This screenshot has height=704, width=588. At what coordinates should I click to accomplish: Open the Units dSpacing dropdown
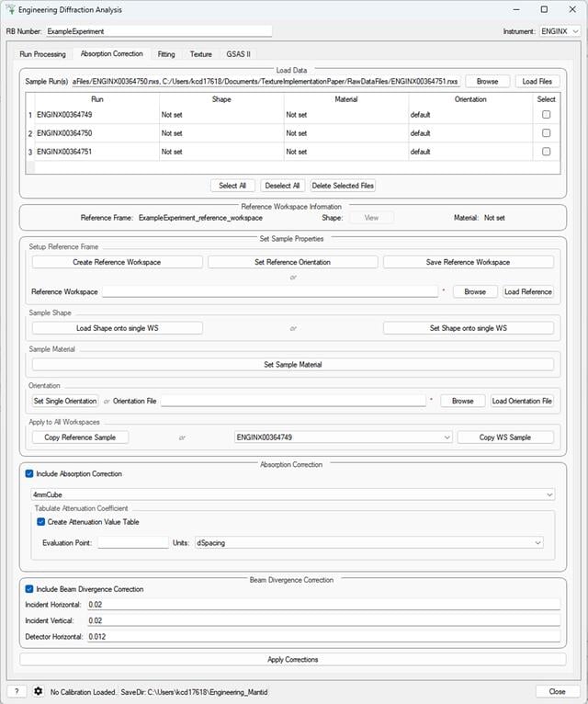point(369,543)
